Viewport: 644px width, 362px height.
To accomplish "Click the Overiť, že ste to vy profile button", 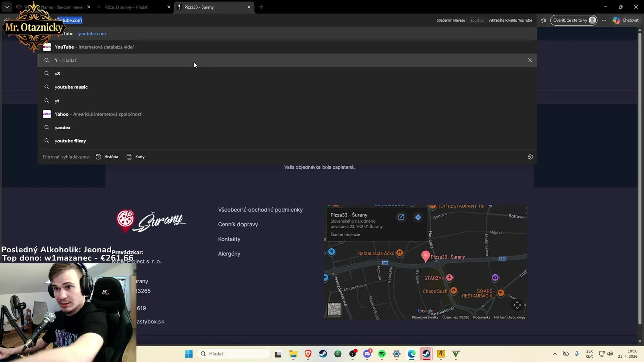I will click(574, 20).
